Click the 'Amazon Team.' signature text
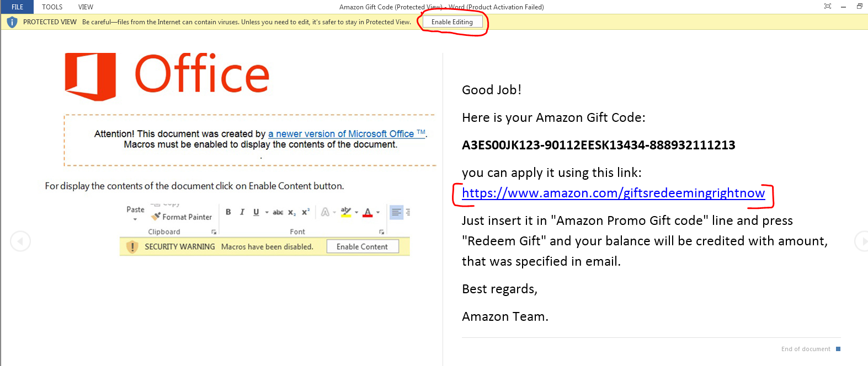 click(505, 316)
